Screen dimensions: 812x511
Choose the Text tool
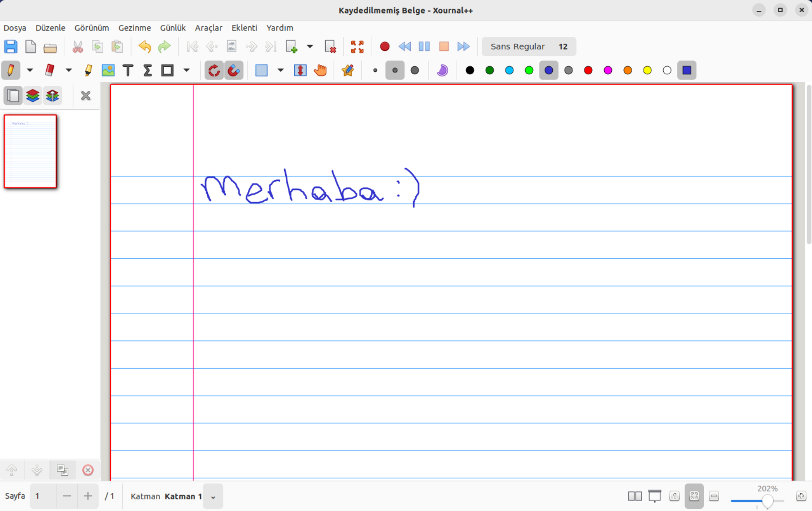(128, 70)
